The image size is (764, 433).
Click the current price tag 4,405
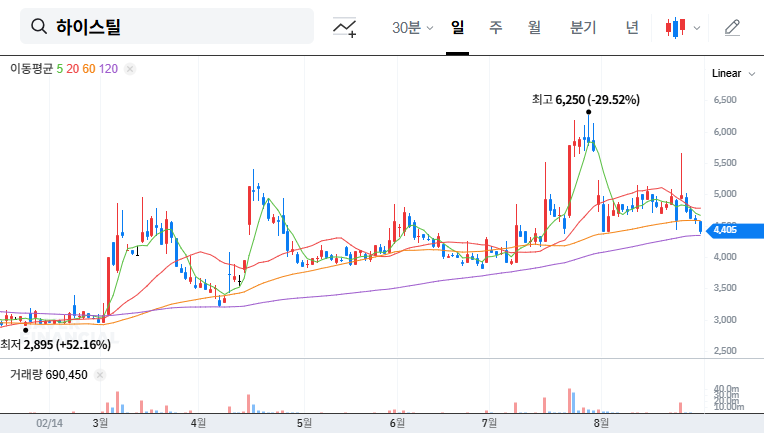[x=736, y=230]
